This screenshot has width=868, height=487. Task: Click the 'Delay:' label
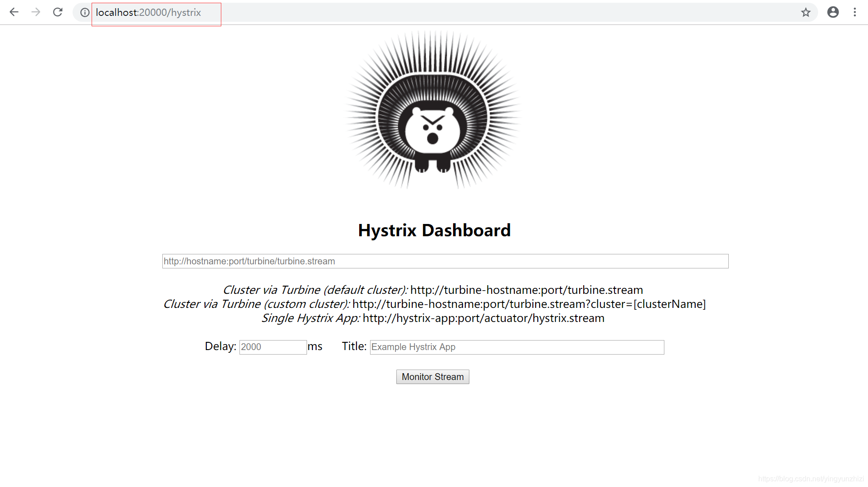point(220,346)
